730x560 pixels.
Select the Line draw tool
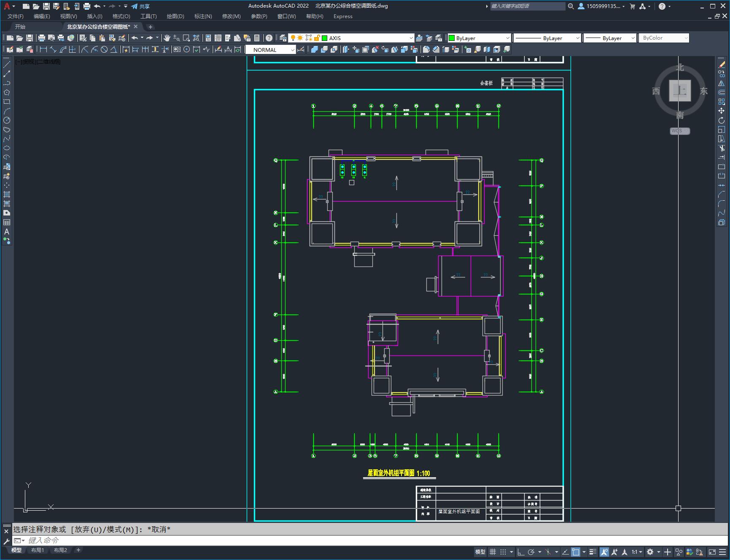coord(7,65)
